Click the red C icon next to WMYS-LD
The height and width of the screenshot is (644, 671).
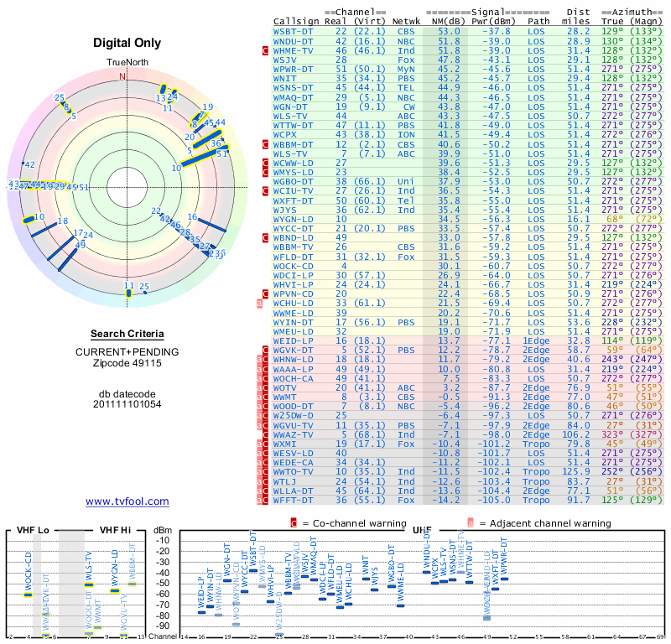[265, 173]
